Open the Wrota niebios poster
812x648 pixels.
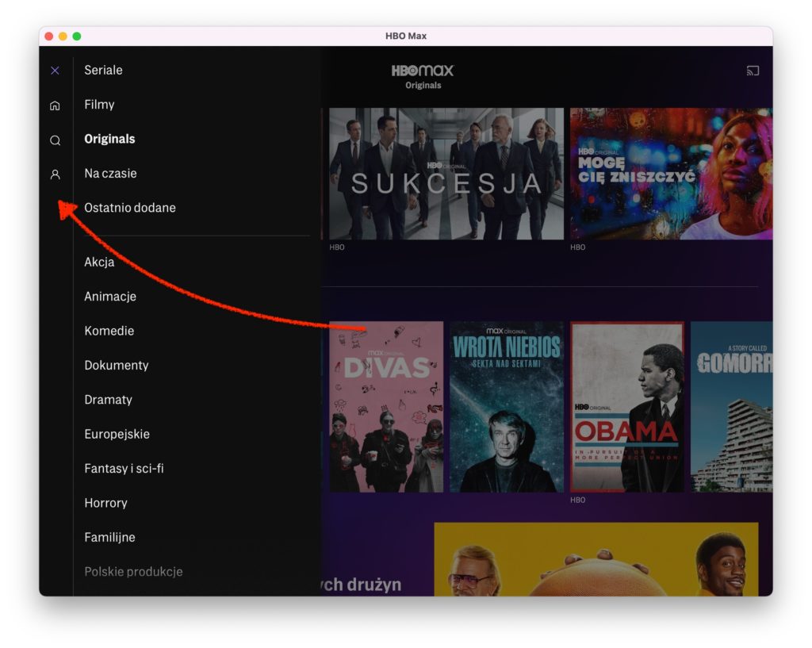pyautogui.click(x=507, y=407)
